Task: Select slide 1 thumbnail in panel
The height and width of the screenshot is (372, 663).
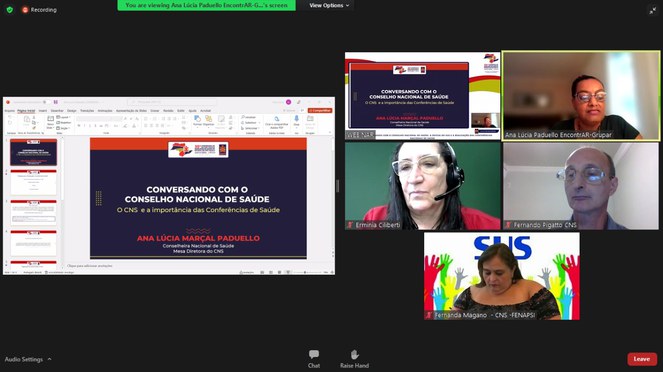Action: 33,153
